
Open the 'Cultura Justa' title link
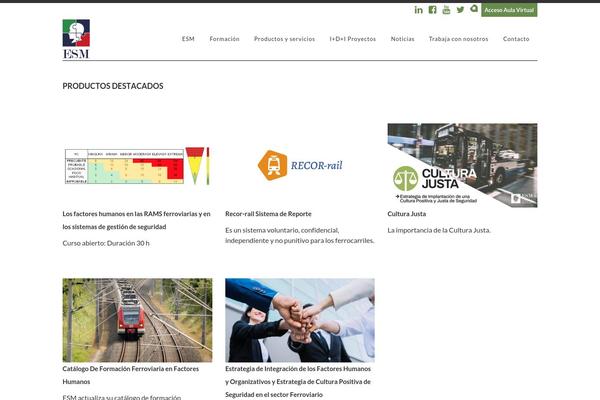click(x=407, y=214)
